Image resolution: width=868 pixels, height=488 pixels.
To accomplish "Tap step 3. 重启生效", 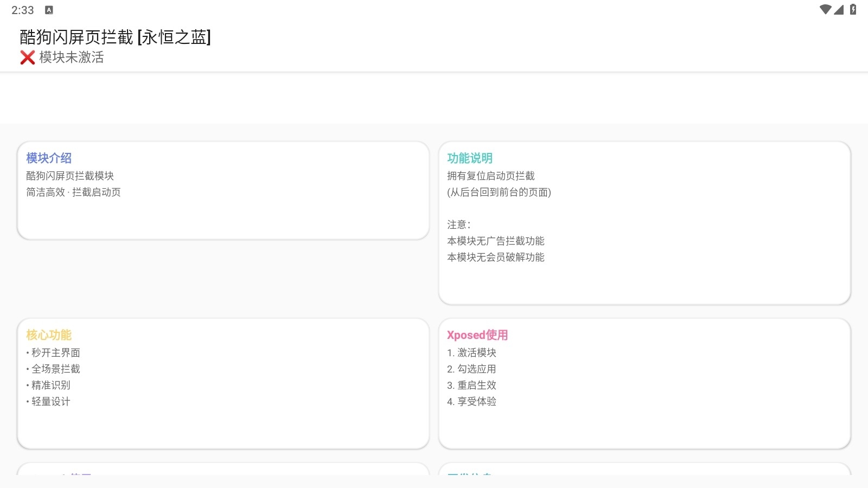I will [x=471, y=385].
